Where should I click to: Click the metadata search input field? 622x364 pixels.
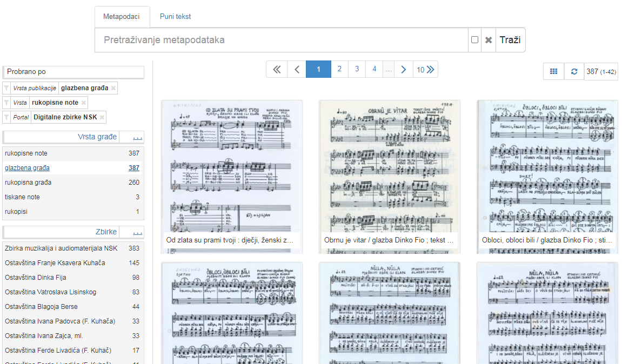click(x=281, y=40)
